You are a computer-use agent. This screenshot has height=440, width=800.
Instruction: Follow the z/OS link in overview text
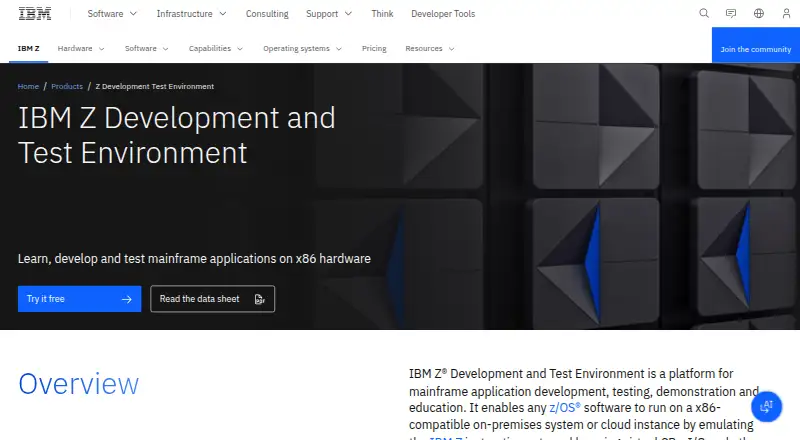coord(564,408)
